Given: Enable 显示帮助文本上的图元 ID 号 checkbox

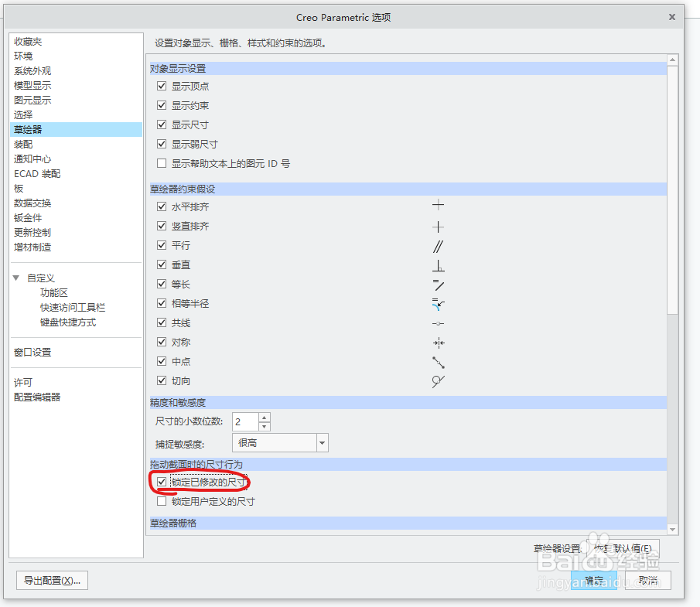Looking at the screenshot, I should pyautogui.click(x=162, y=163).
